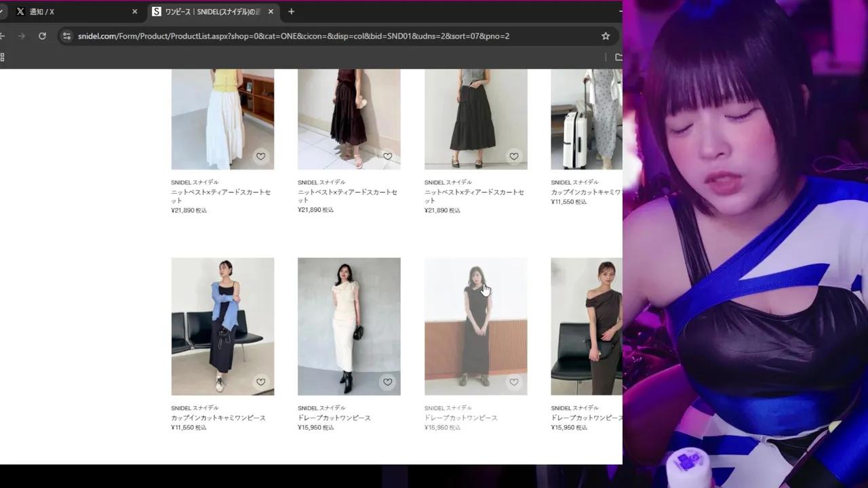Favorite the camisole dress with blue shirt
Viewport: 868px width, 488px height.
(260, 382)
